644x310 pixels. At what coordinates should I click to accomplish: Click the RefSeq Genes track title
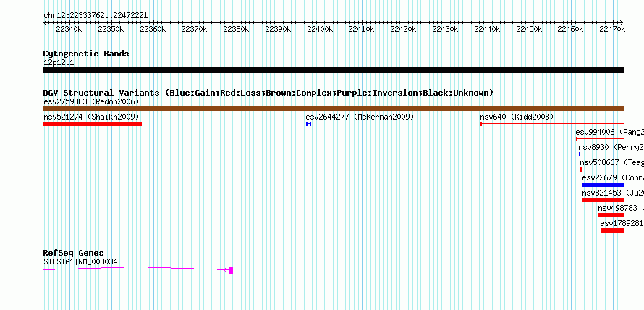click(74, 253)
